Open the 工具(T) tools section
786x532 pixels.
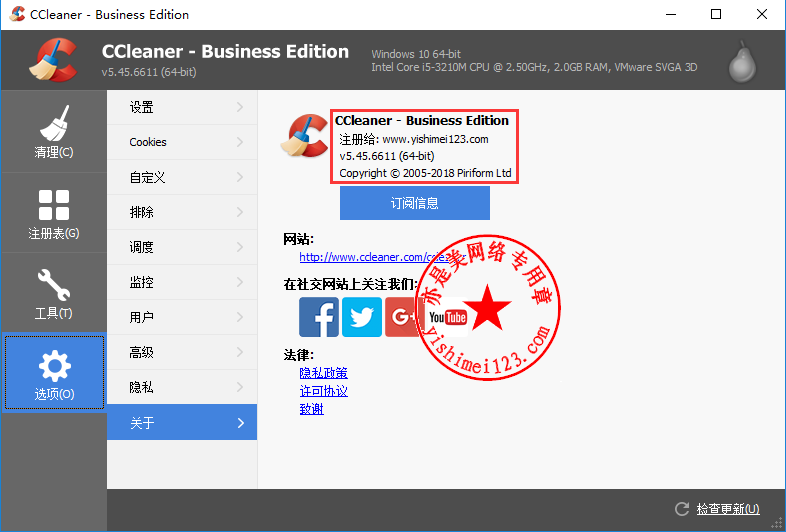coord(54,293)
